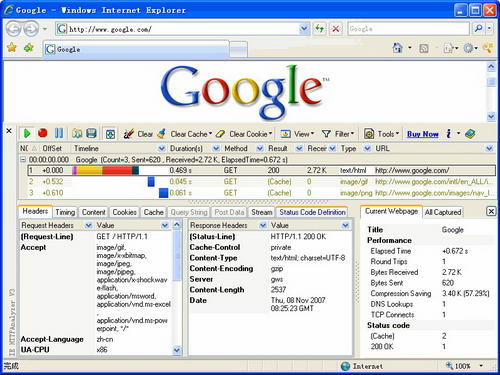Click the Buy Now link

423,134
